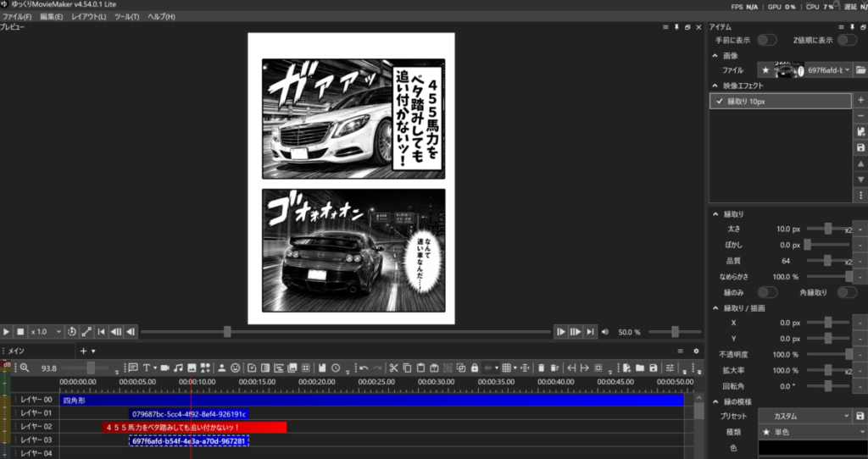
Task: Open the clock icon in the timeline toolbar
Action: coord(336,368)
